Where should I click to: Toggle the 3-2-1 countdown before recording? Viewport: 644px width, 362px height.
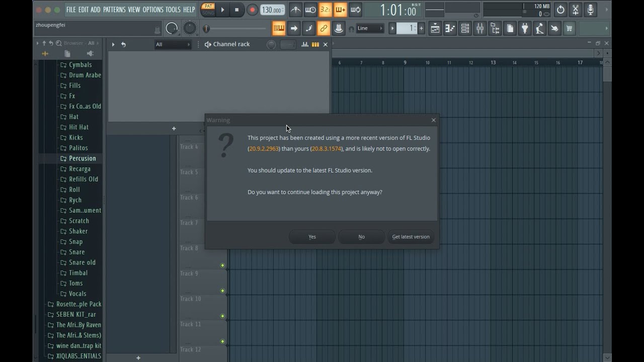pos(326,10)
